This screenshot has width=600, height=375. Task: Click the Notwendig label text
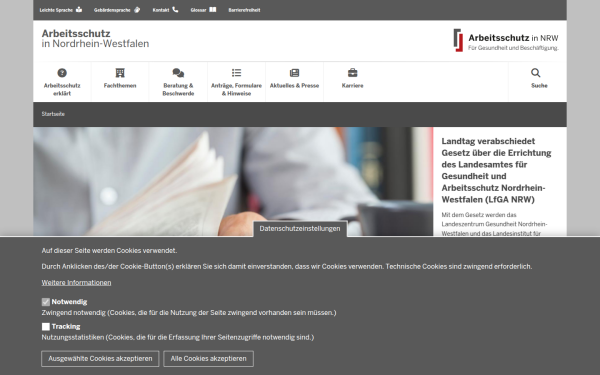coord(69,302)
